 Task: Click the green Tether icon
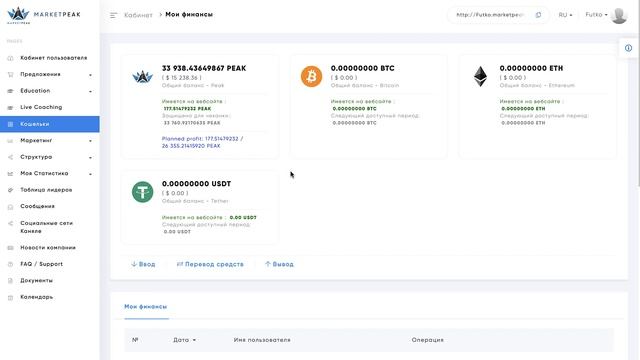point(142,192)
